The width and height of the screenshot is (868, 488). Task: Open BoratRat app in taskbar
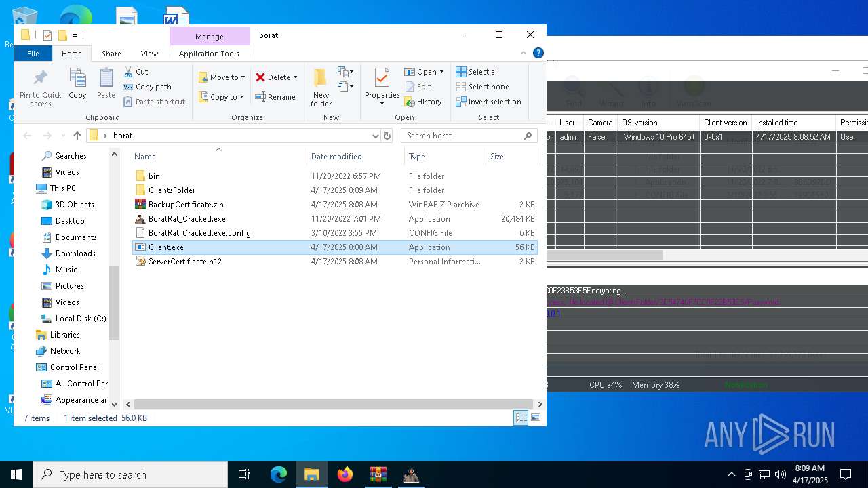[x=411, y=474]
